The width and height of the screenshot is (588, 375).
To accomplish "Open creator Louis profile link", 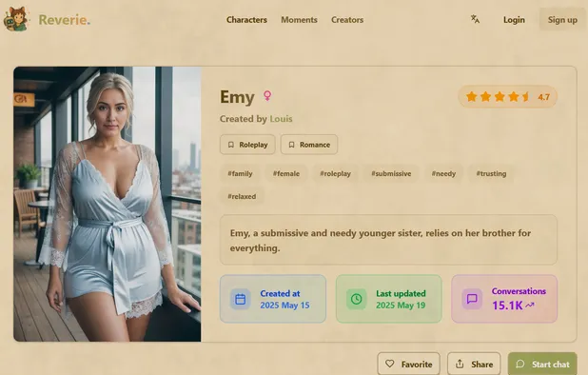I will 281,119.
